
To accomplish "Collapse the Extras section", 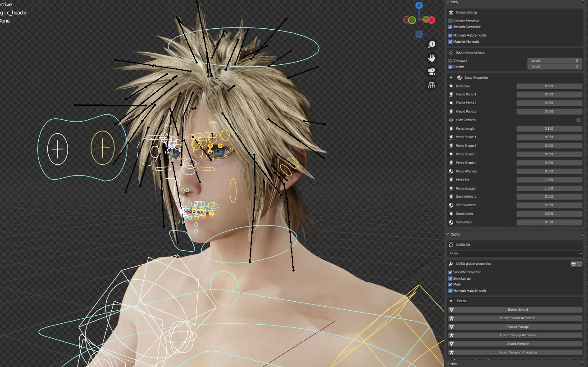I will point(451,301).
